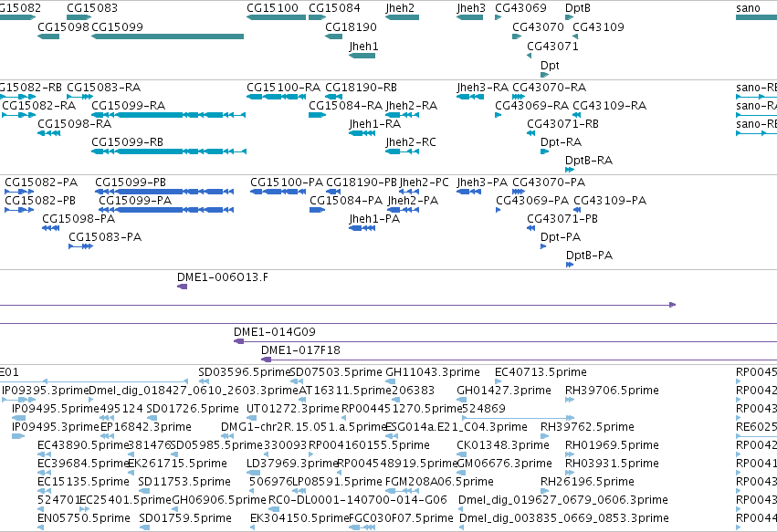Select EST RH39706.5prime
Image resolution: width=777 pixels, height=532 pixels.
click(x=570, y=400)
